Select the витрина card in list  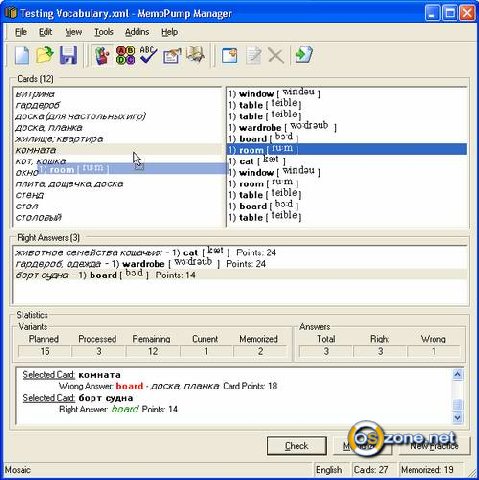point(117,94)
